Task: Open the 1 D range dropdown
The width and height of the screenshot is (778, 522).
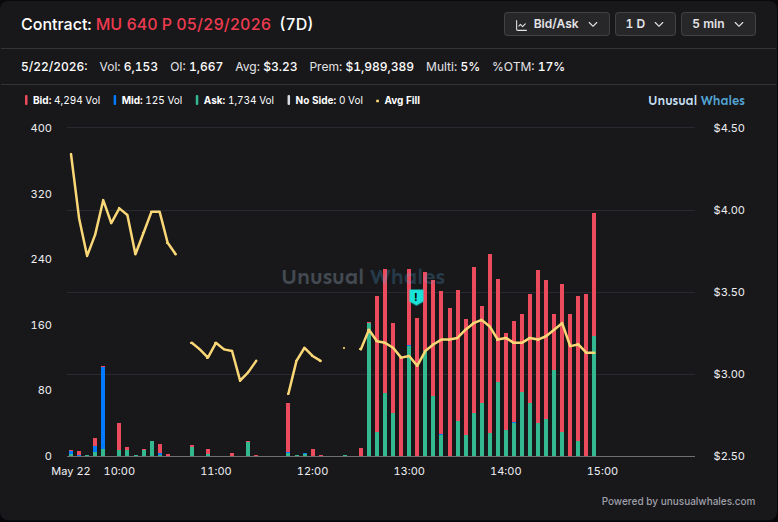Action: (x=645, y=24)
